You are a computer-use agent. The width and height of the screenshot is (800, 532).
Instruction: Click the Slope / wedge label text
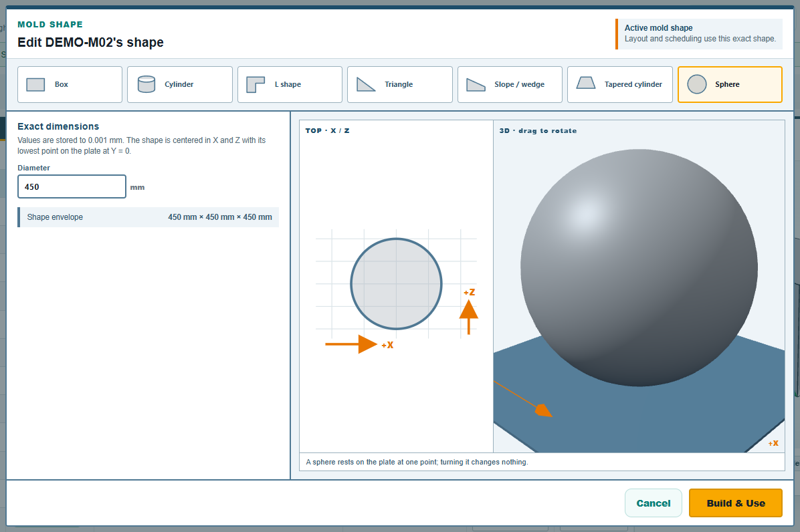click(519, 85)
